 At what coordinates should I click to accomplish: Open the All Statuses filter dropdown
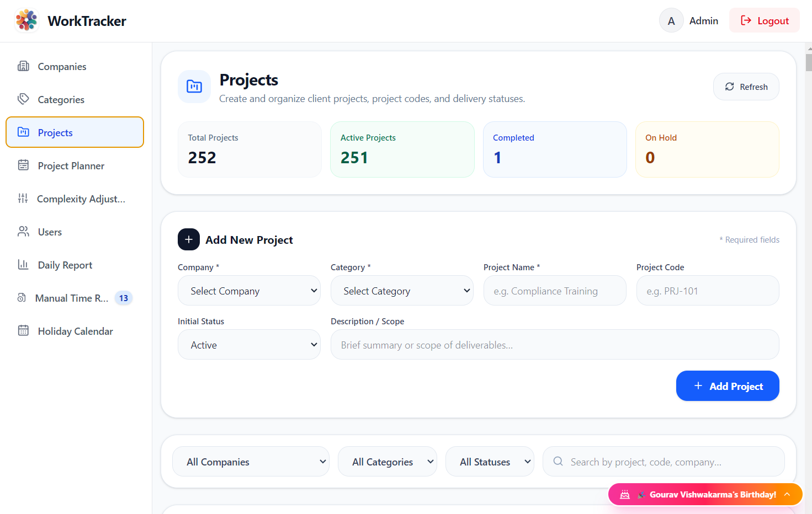pos(490,462)
